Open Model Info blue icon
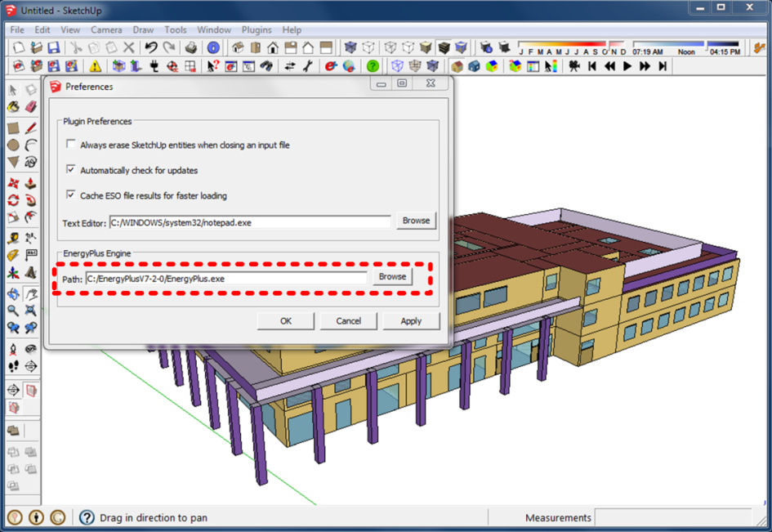Image resolution: width=772 pixels, height=532 pixels. tap(213, 47)
